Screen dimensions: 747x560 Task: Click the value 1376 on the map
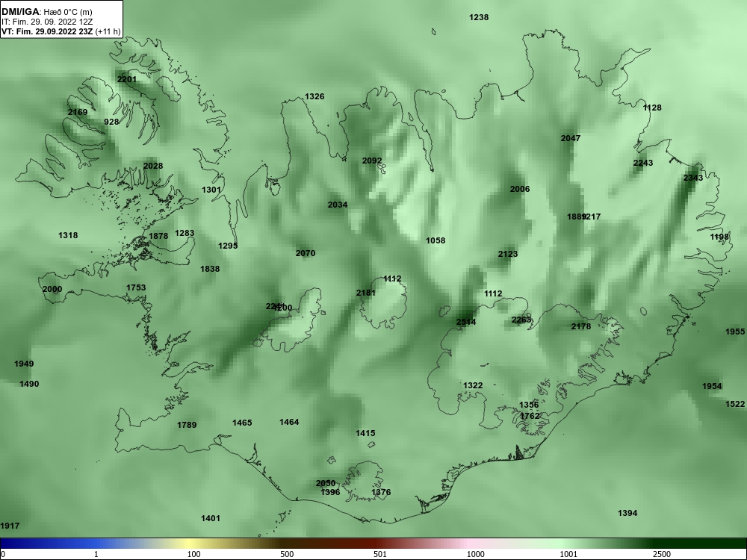tap(381, 492)
